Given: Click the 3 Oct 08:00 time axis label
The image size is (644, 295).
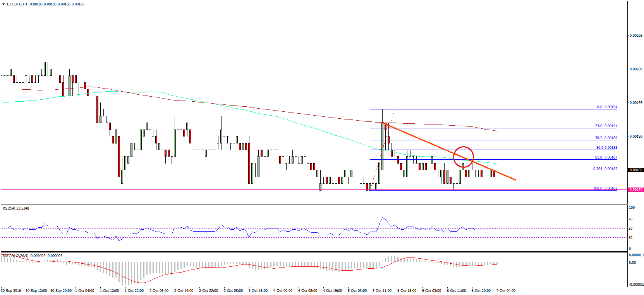Looking at the screenshot, I should [234, 291].
